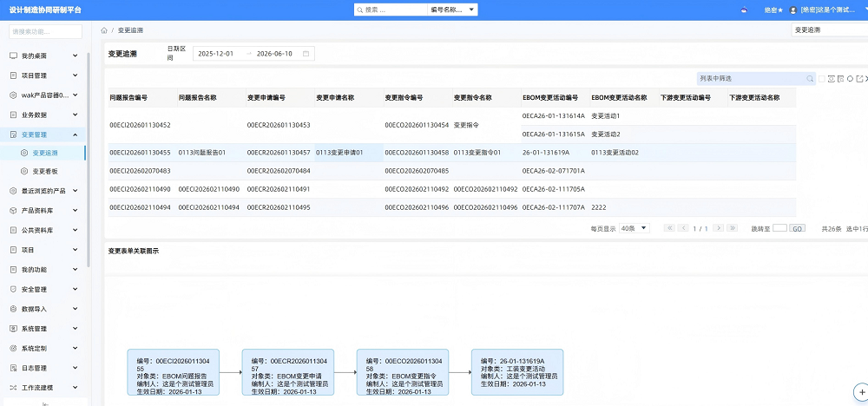Click the 26-01-131619A change activity node
Viewport: 868px width, 406px height.
point(517,372)
